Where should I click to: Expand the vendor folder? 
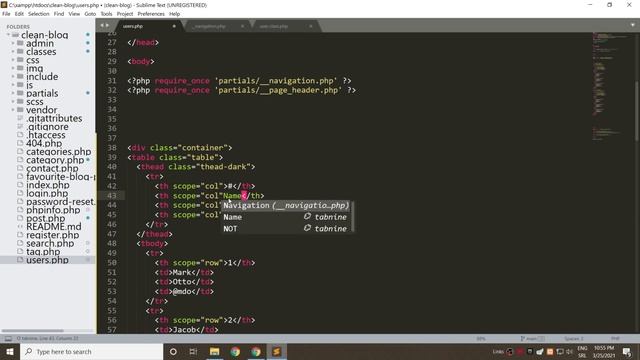click(x=13, y=110)
